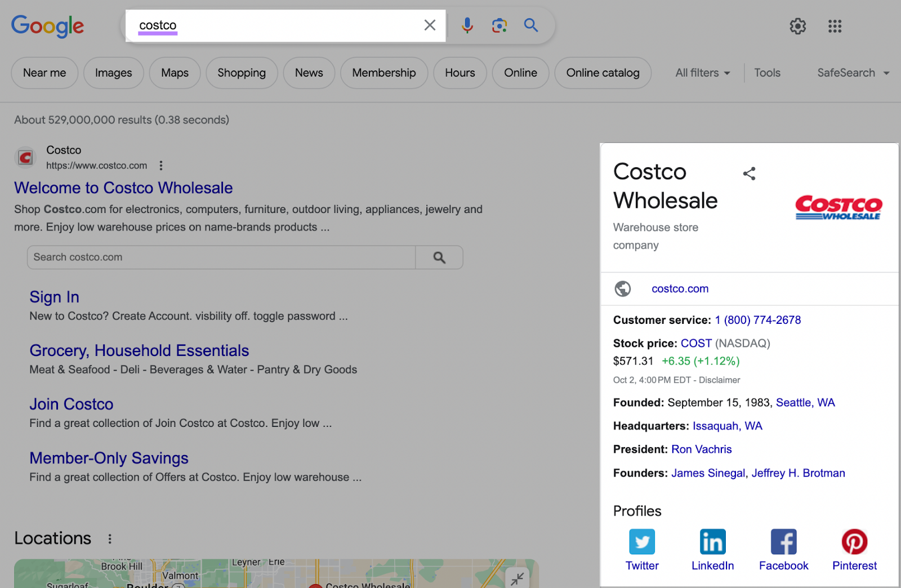Image resolution: width=901 pixels, height=588 pixels.
Task: Open the Pinterest profile icon
Action: (854, 542)
